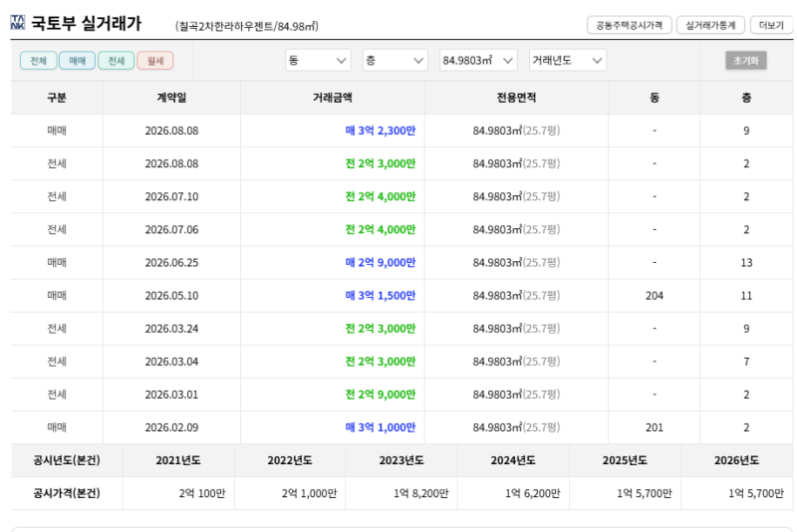Click price 매 3억 1,000만
This screenshot has height=532, width=797.
point(381,427)
